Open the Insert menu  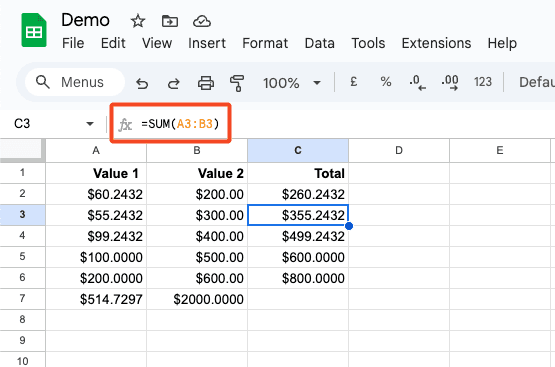pyautogui.click(x=207, y=43)
